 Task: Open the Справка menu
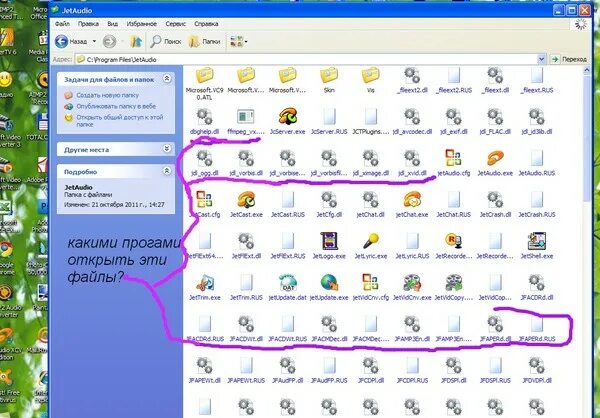[206, 24]
